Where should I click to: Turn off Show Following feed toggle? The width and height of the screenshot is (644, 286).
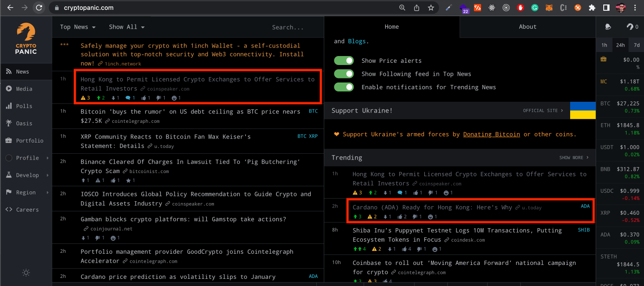click(344, 74)
